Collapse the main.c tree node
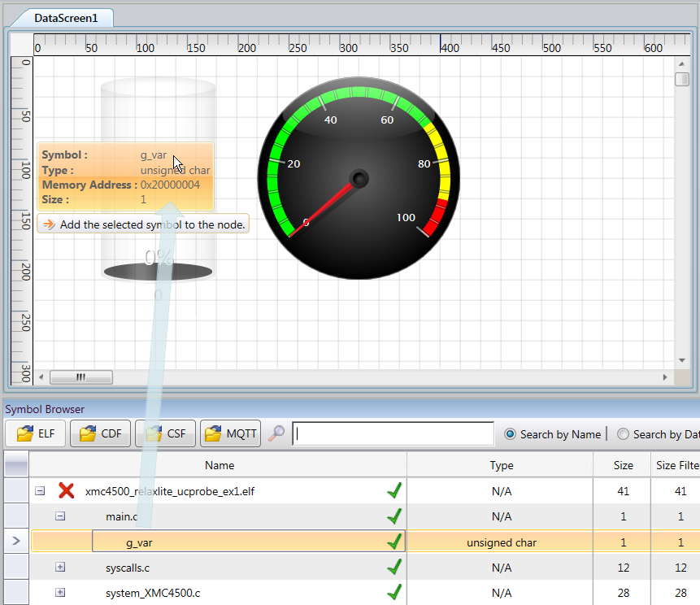The height and width of the screenshot is (605, 700). [60, 516]
